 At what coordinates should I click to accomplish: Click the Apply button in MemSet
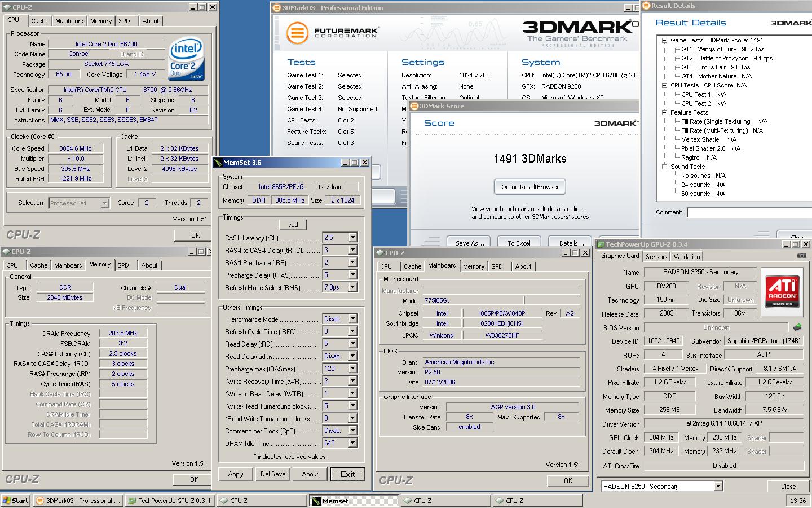[x=236, y=474]
